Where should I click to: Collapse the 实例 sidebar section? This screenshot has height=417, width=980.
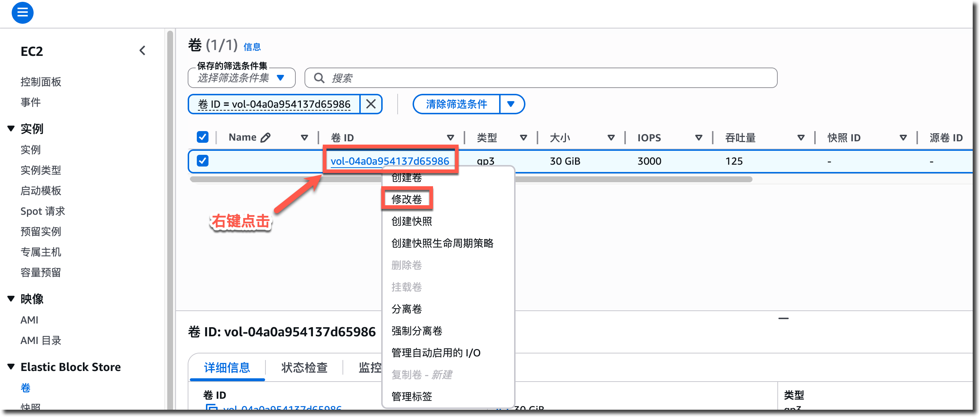point(11,129)
